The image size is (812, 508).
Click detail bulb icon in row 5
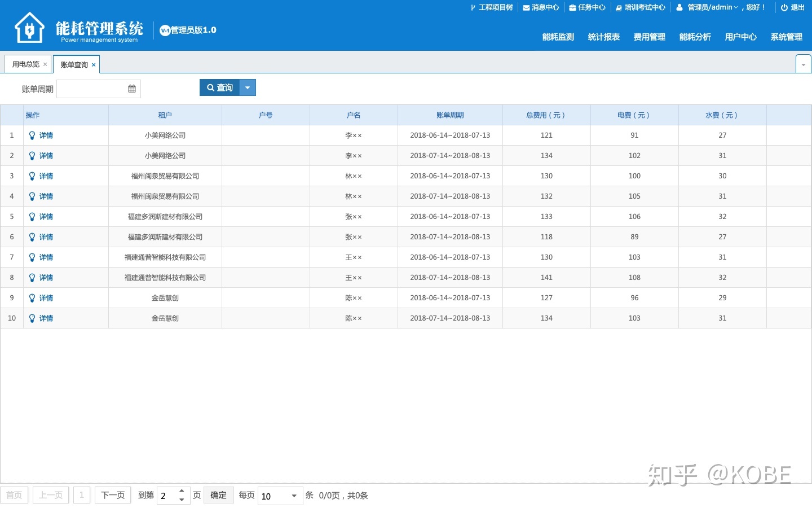pos(32,217)
